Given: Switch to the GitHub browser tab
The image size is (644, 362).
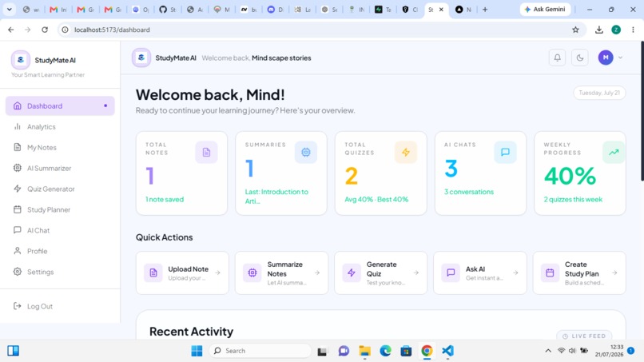Looking at the screenshot, I should [167, 10].
